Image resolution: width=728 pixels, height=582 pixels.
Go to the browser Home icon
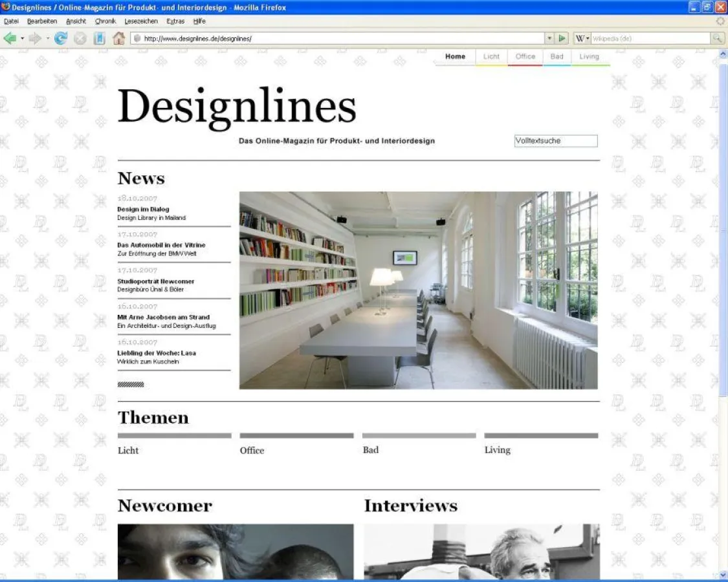(x=118, y=39)
